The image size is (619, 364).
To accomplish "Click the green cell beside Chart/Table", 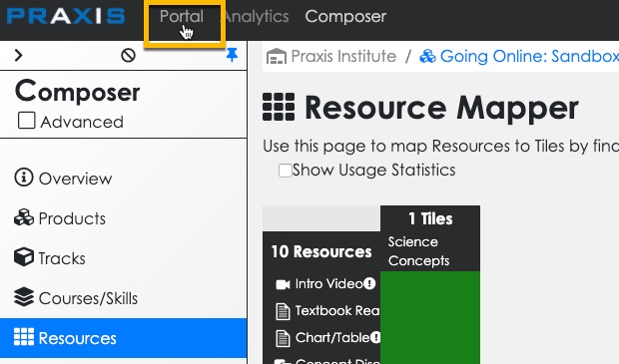I will coord(430,338).
